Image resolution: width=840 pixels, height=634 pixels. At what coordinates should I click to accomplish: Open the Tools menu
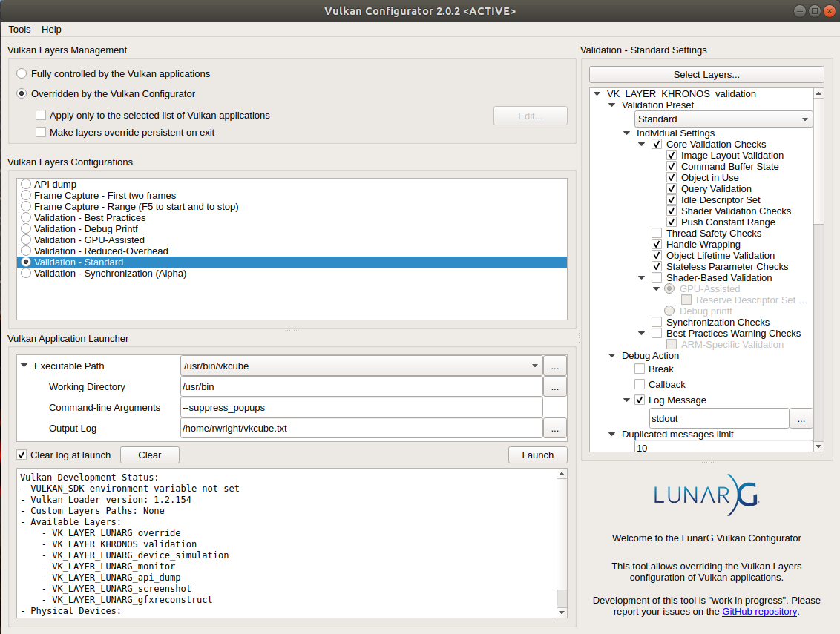[x=19, y=30]
